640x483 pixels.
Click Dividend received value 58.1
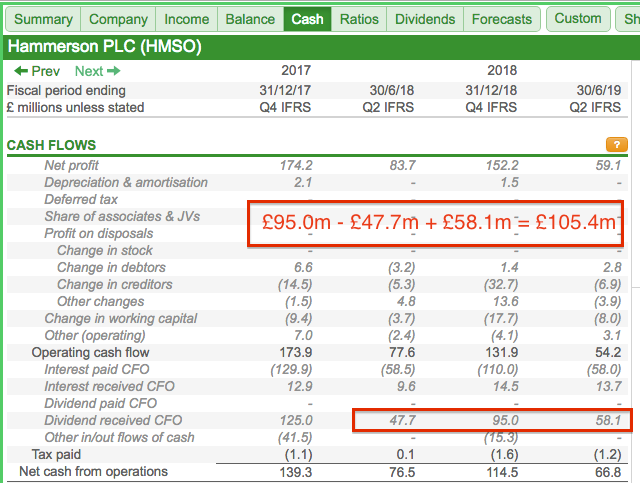(609, 421)
